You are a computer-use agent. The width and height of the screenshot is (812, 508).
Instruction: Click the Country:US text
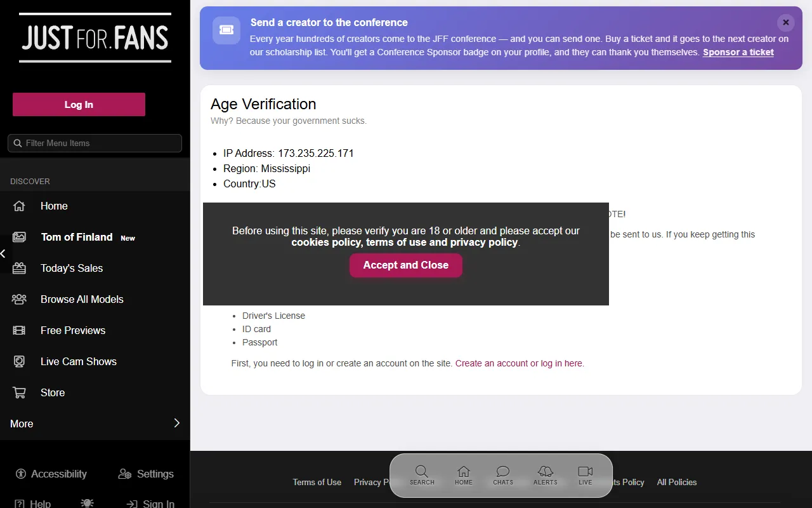pyautogui.click(x=249, y=184)
